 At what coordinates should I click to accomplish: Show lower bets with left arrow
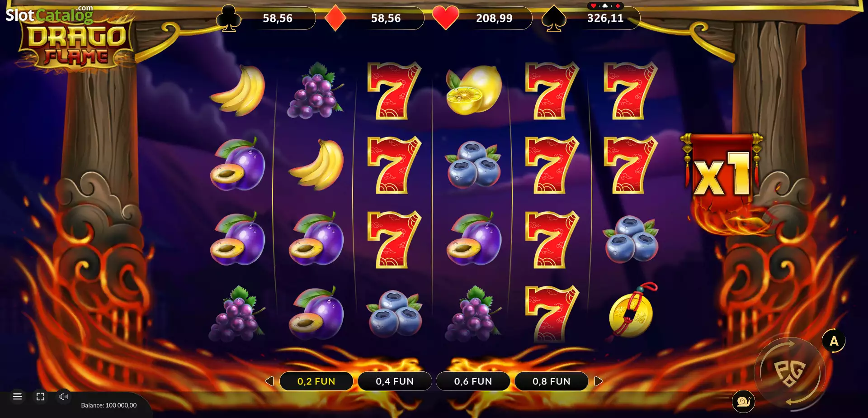pyautogui.click(x=269, y=381)
